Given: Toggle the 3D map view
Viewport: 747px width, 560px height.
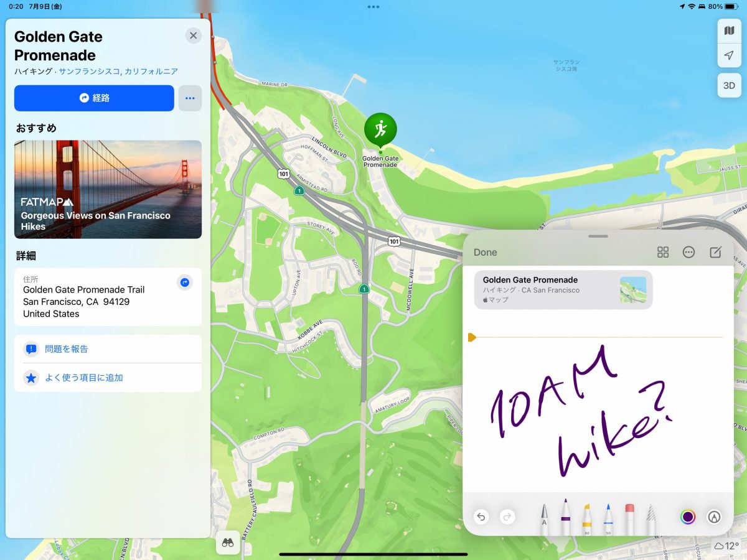Looking at the screenshot, I should [x=729, y=85].
